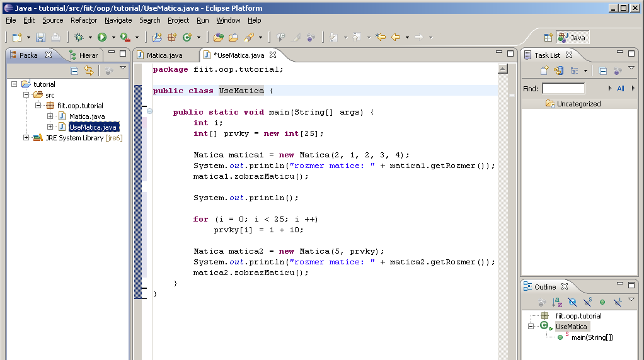Toggle Hide Fields in Outline toolbar
Image resolution: width=644 pixels, height=360 pixels.
coord(572,302)
